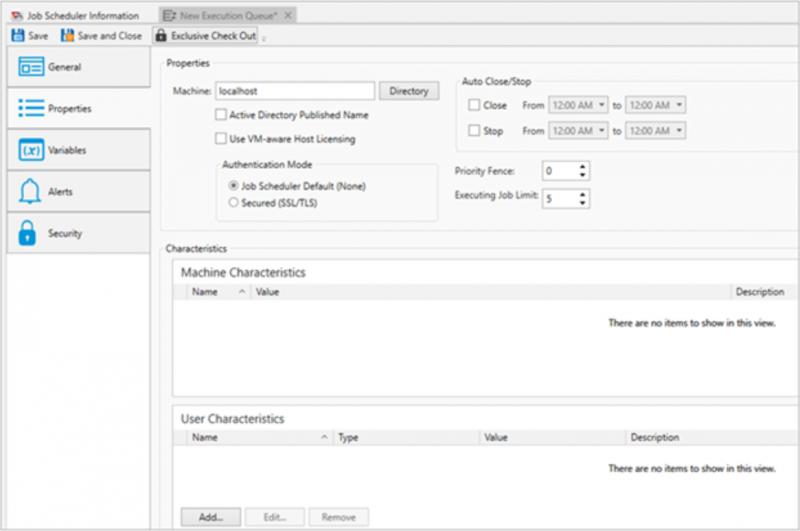The height and width of the screenshot is (531, 800).
Task: Click the Exclusive Check Out lock icon
Action: point(160,35)
